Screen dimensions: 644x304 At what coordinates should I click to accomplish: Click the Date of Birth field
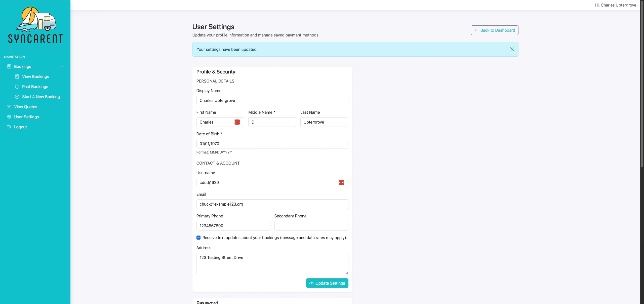272,144
